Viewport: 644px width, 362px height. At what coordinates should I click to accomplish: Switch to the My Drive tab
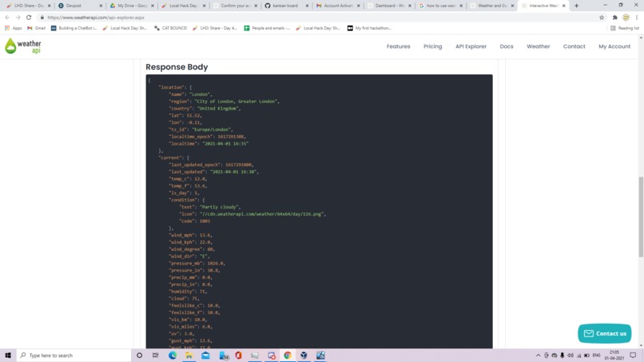(131, 6)
